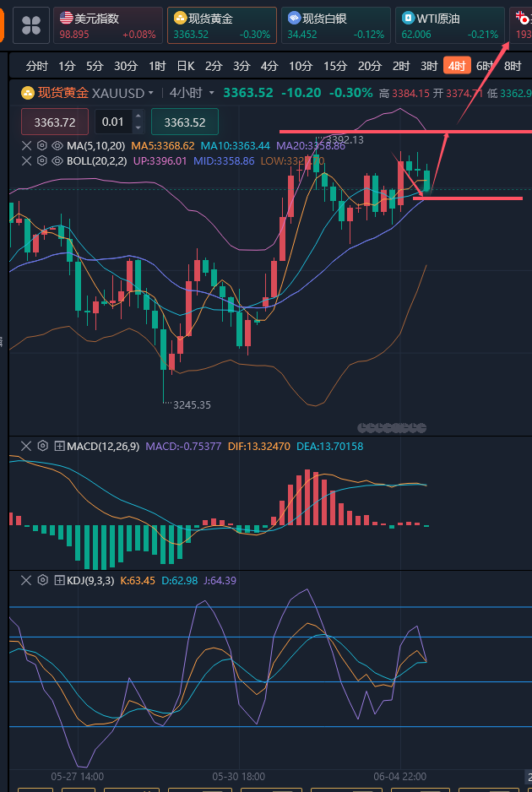Image resolution: width=532 pixels, height=792 pixels.
Task: Toggle visibility of MA lines
Action: [x=57, y=145]
